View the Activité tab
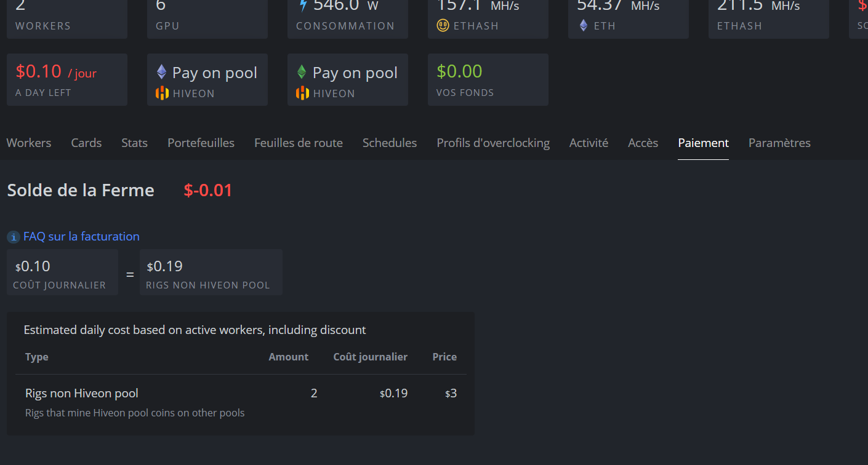Image resolution: width=868 pixels, height=465 pixels. click(589, 143)
